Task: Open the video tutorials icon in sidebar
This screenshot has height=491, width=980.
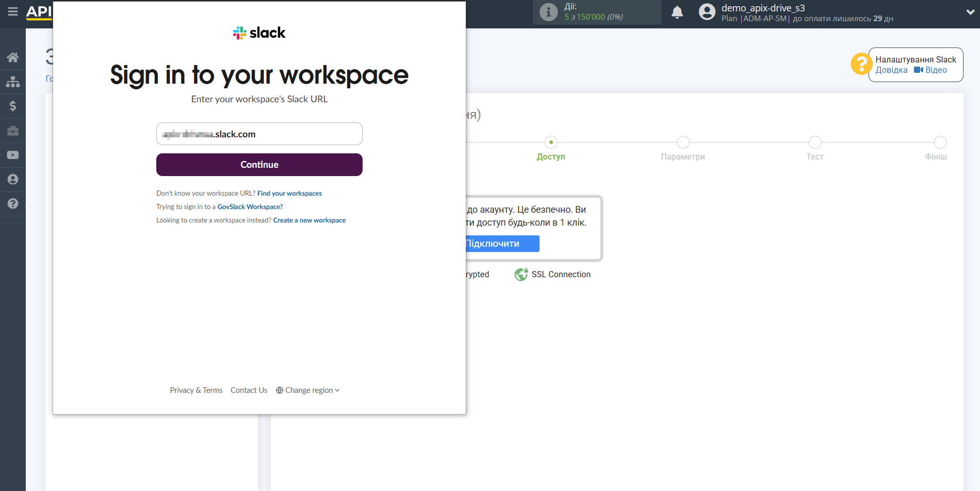Action: click(x=13, y=155)
